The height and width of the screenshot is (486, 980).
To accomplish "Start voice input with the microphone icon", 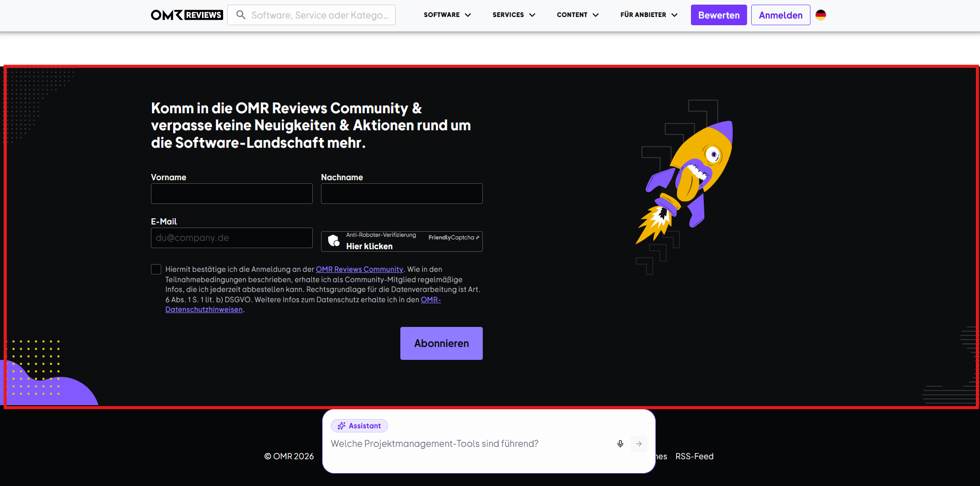I will click(x=620, y=444).
